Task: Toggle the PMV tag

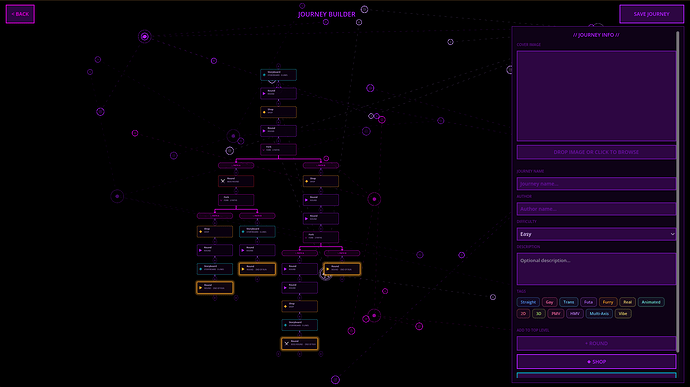Action: click(x=556, y=313)
